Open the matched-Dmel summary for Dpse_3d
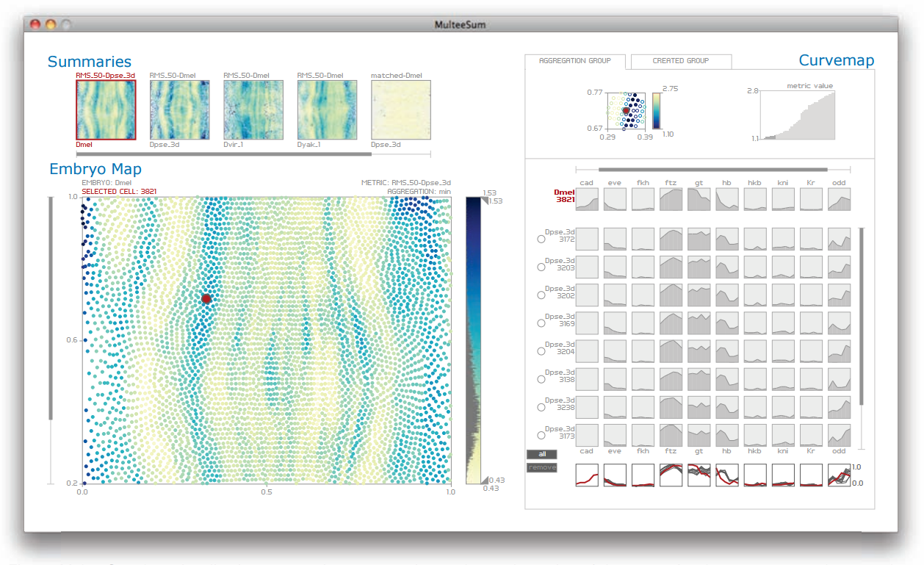Image resolution: width=924 pixels, height=565 pixels. [x=400, y=109]
